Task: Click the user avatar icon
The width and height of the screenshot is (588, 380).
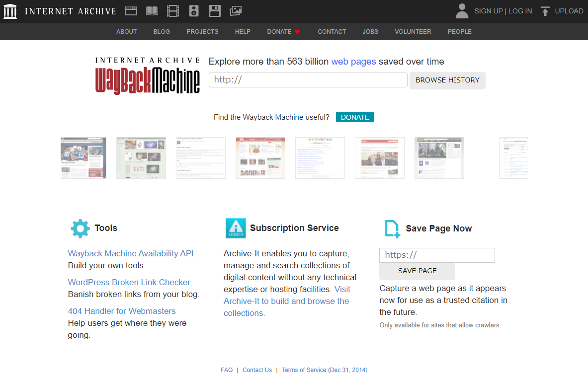Action: (x=462, y=11)
